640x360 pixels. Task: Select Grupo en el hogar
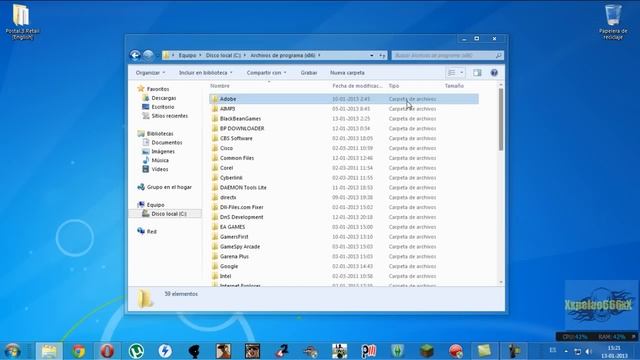169,187
